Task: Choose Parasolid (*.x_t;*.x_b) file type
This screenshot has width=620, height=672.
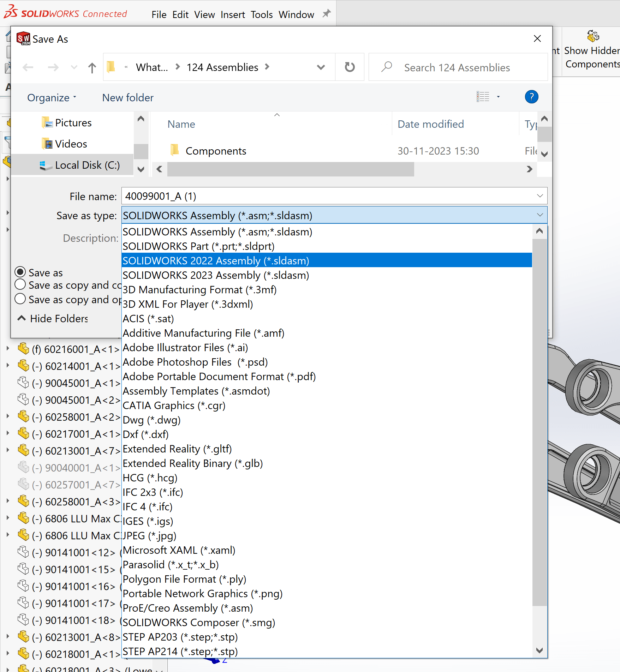Action: click(327, 564)
